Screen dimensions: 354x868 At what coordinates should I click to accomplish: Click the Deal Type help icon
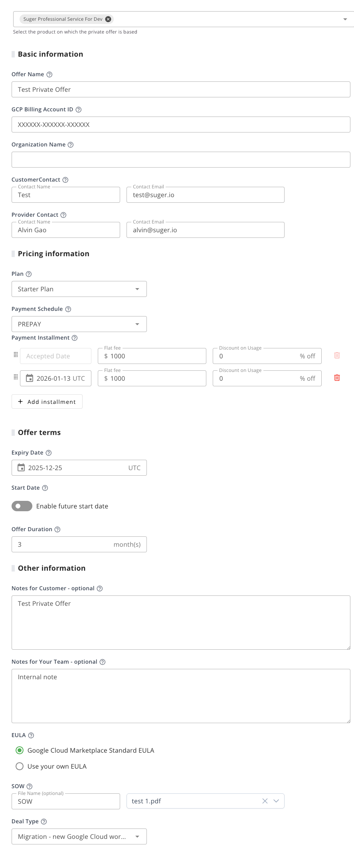coord(44,822)
